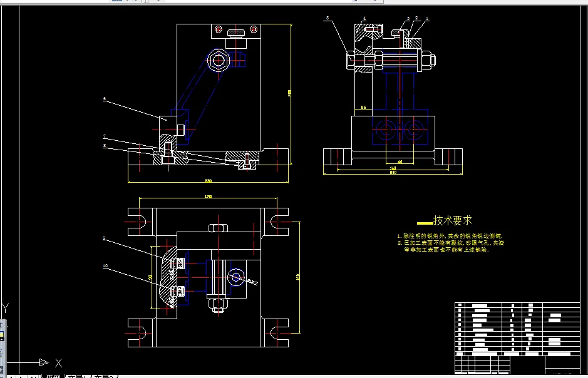Screen dimensions: 588x378
Task: Click the parts list table in title block
Action: [517, 329]
